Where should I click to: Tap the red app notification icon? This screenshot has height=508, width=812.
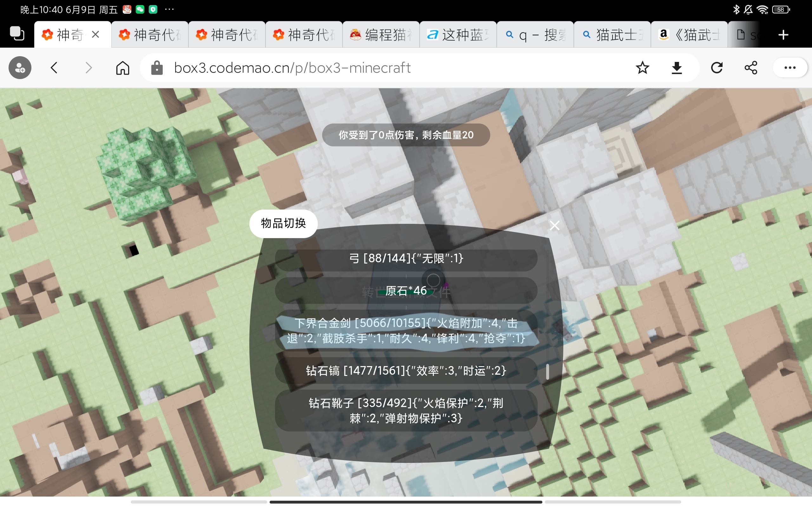(x=127, y=10)
